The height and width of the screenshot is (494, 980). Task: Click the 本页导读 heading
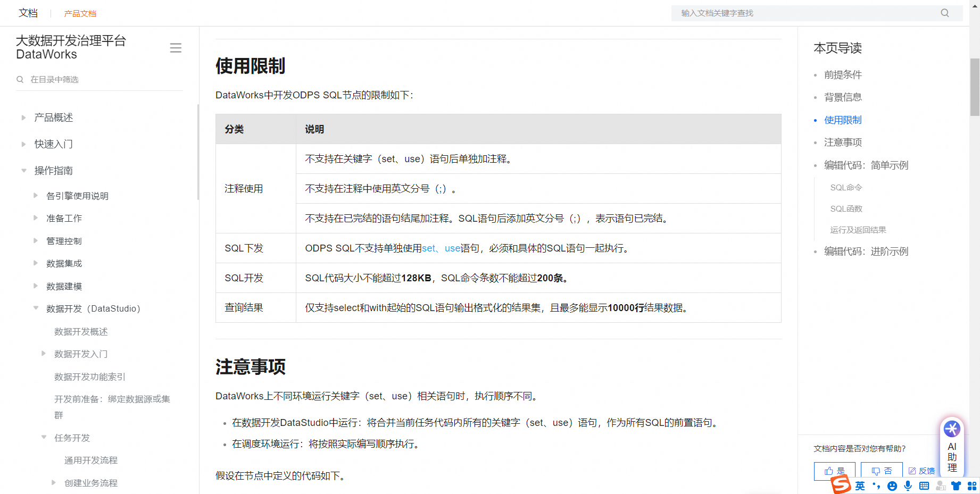point(837,48)
